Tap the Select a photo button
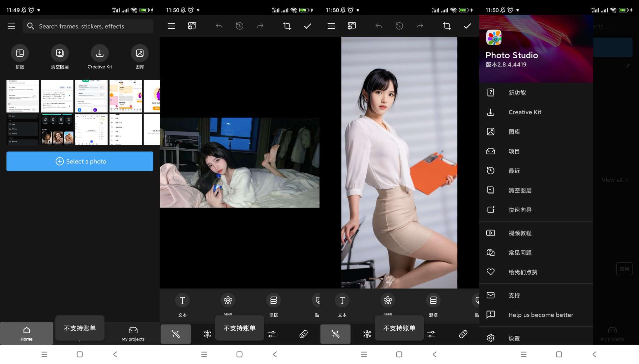The height and width of the screenshot is (364, 639). 80,161
